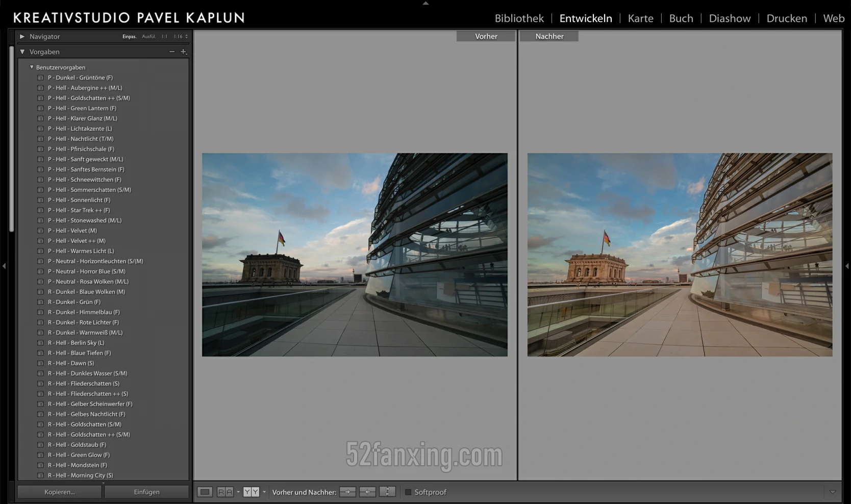851x504 pixels.
Task: Switch to Loupe view in toolbar
Action: [x=205, y=492]
